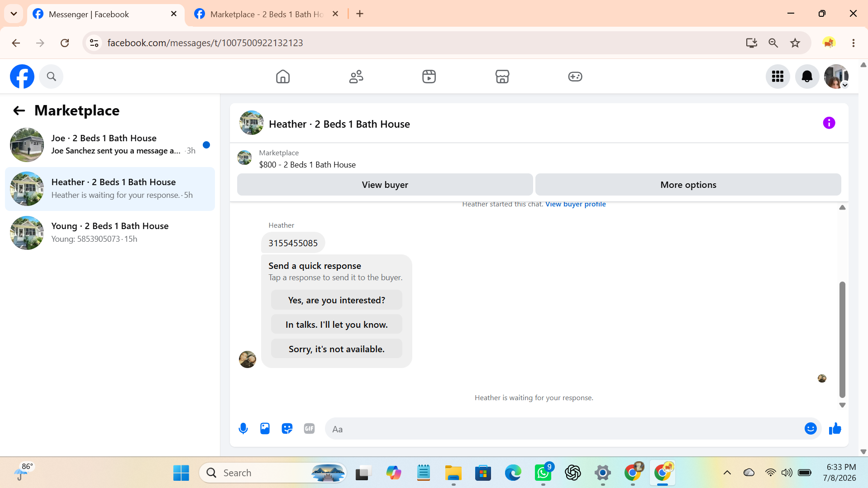
Task: Go to the Home feed icon
Action: click(x=283, y=77)
